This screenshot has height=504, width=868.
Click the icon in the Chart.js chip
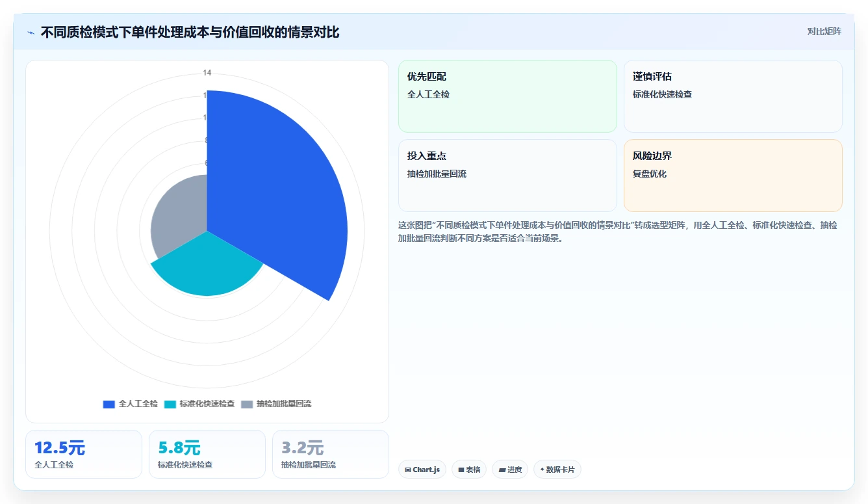(408, 470)
